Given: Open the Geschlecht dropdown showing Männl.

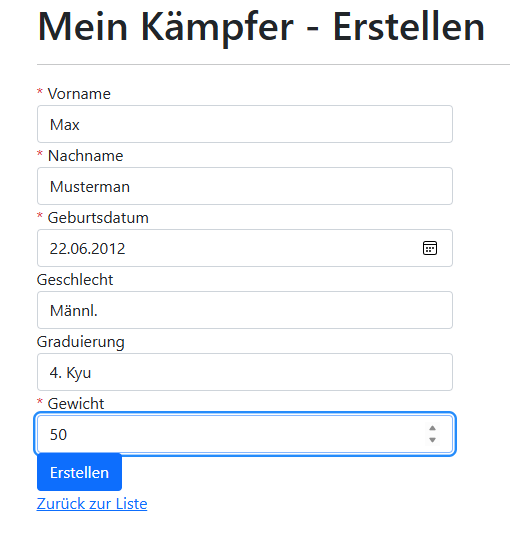Looking at the screenshot, I should 245,310.
